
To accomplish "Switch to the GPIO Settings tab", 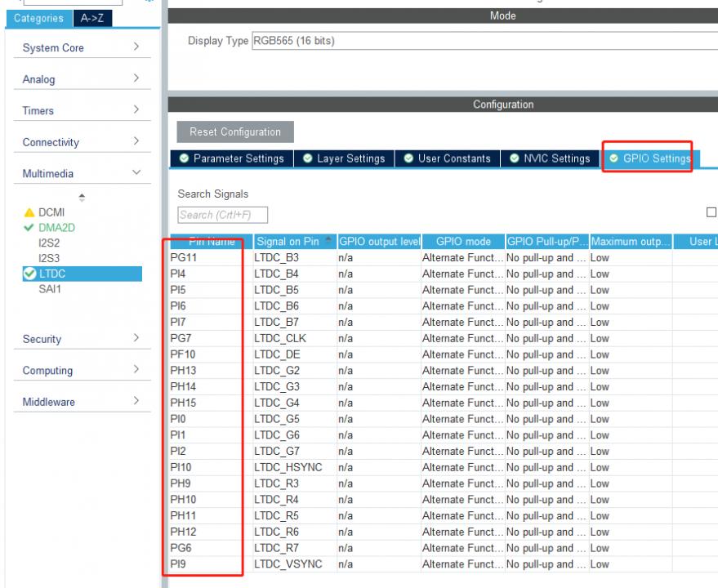I will (649, 158).
